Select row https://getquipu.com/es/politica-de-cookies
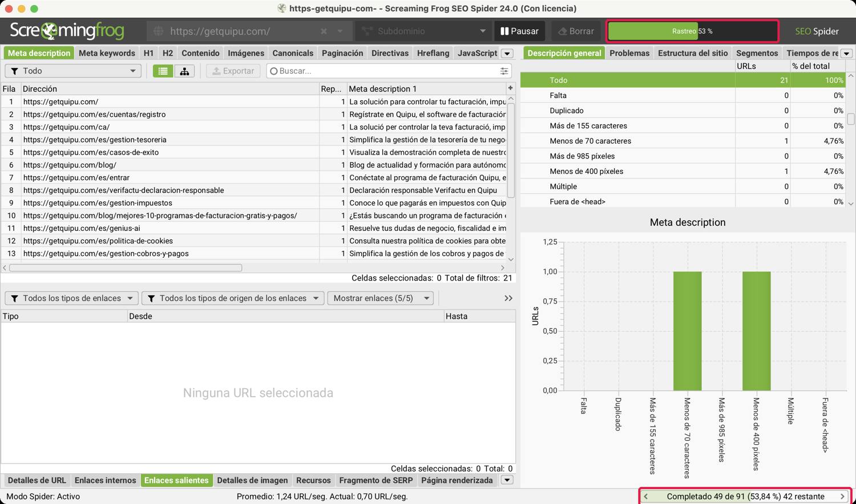856x504 pixels. pyautogui.click(x=253, y=241)
